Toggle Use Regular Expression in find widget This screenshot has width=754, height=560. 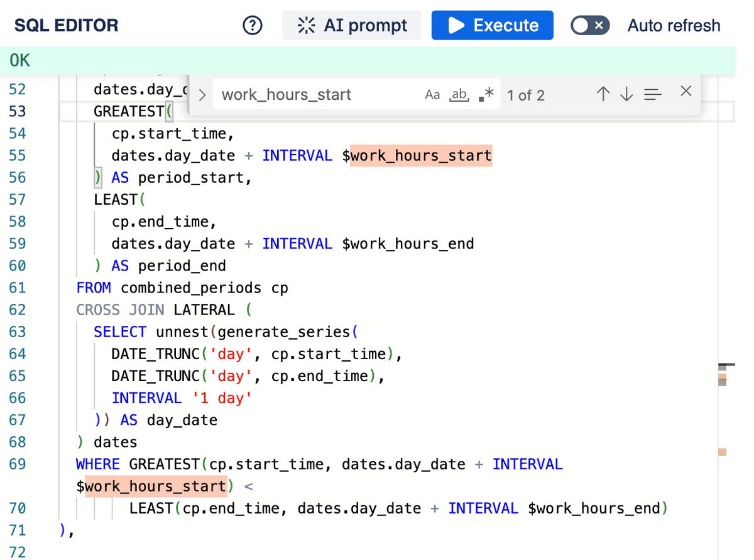pyautogui.click(x=486, y=95)
